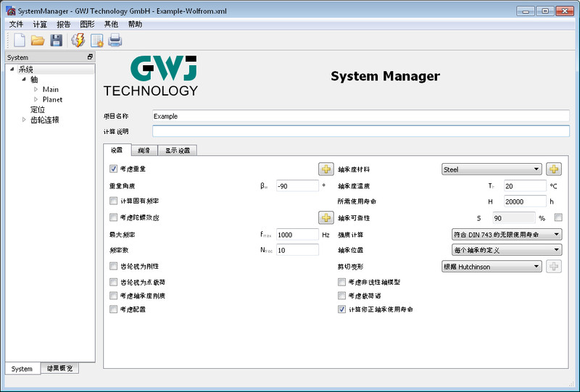
Task: Toggle the 计算修正轴承使用寿命 checkbox
Action: click(x=342, y=309)
